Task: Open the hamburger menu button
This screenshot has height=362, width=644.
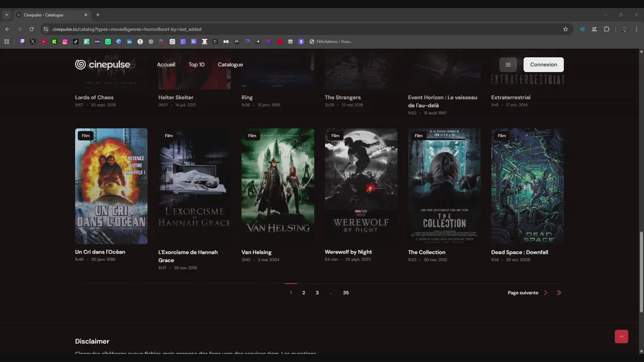Action: pos(508,64)
